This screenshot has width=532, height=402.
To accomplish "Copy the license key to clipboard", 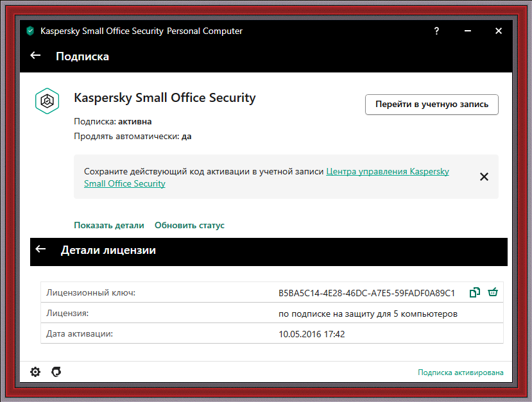I will pos(475,292).
